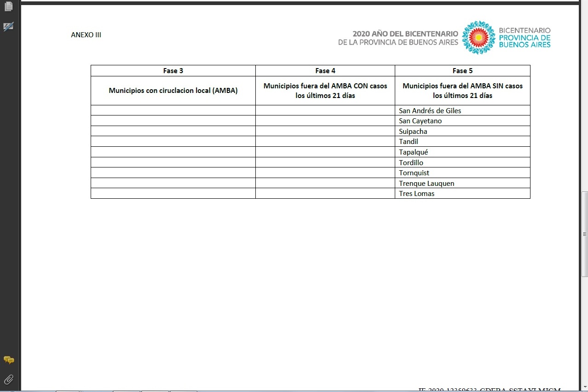Open the Comments panel speech bubbles icon
Viewport: 588px width, 392px height.
pos(8,360)
